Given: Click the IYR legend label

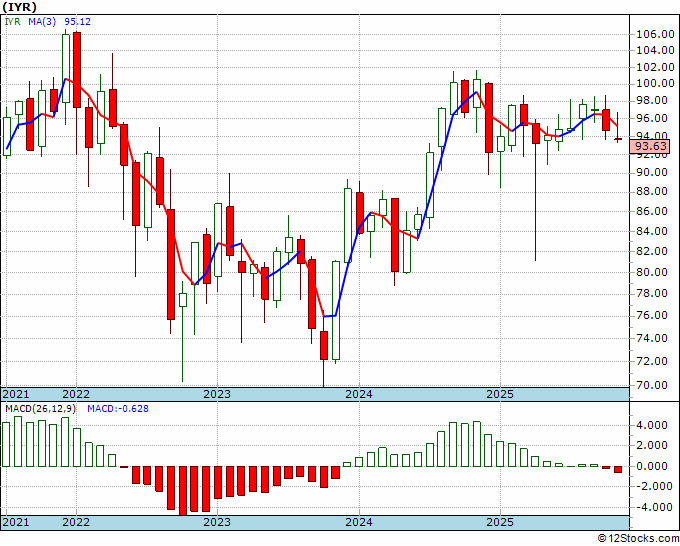Looking at the screenshot, I should [x=13, y=21].
